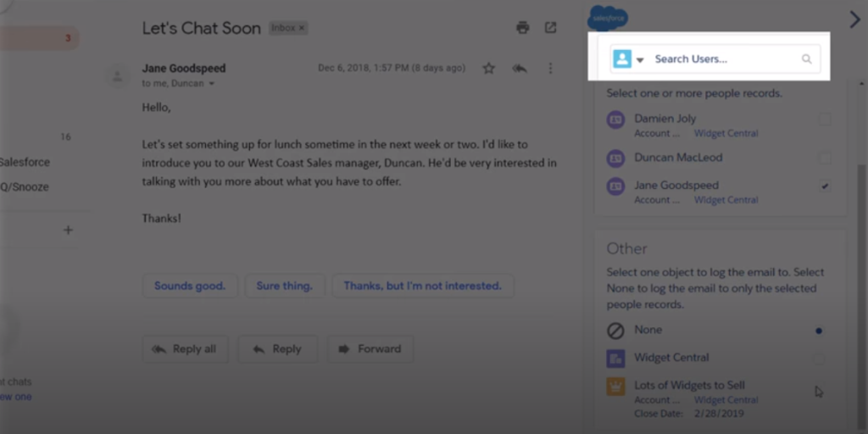Open email in new window icon
The image size is (868, 434).
point(550,28)
